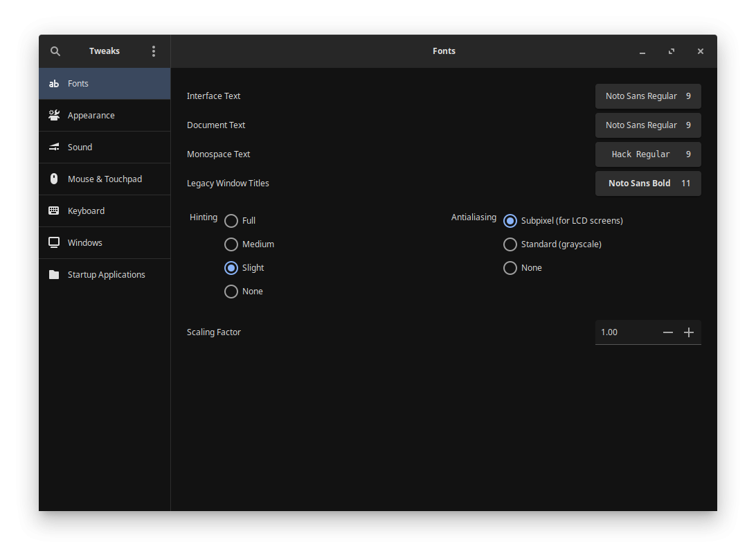The image size is (756, 554).
Task: Open the three-dot menu next to Tweaks
Action: pyautogui.click(x=153, y=51)
